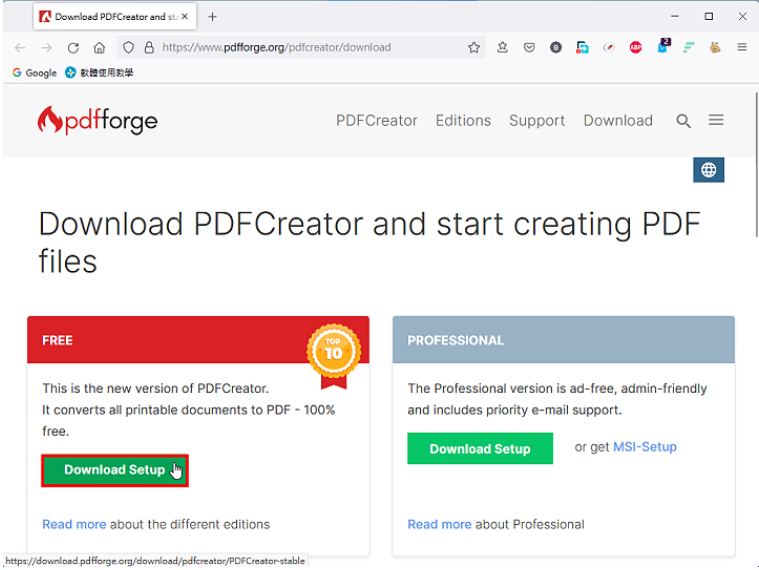Open tracking protection shield info
759x570 pixels.
128,47
